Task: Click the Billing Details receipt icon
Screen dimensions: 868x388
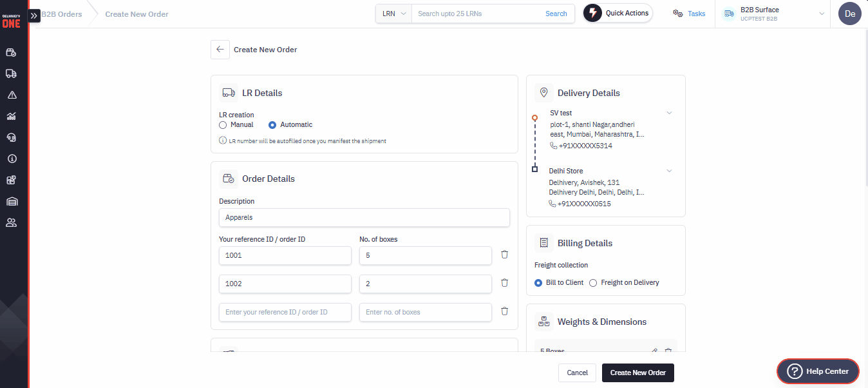Action: [544, 243]
